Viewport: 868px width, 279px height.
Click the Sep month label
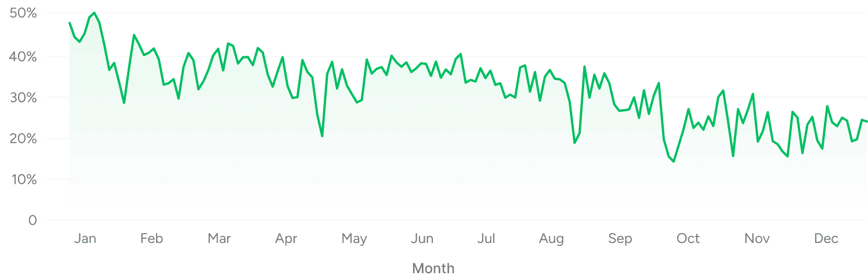click(620, 239)
